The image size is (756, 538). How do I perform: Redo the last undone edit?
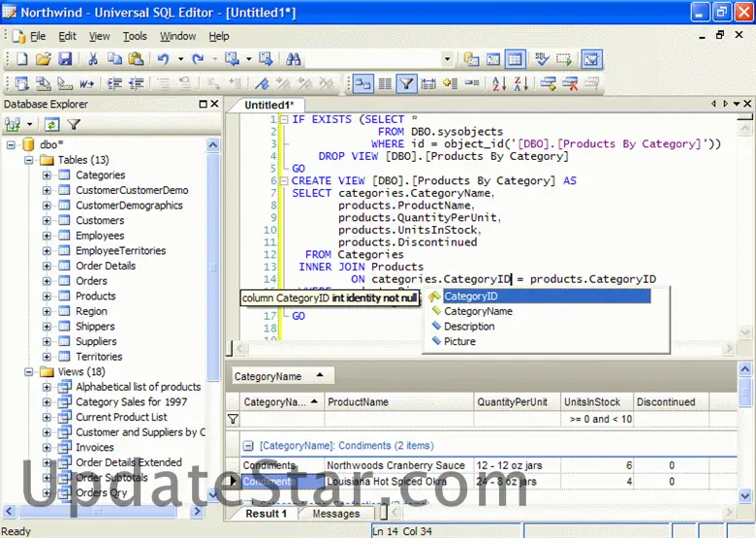[x=198, y=59]
